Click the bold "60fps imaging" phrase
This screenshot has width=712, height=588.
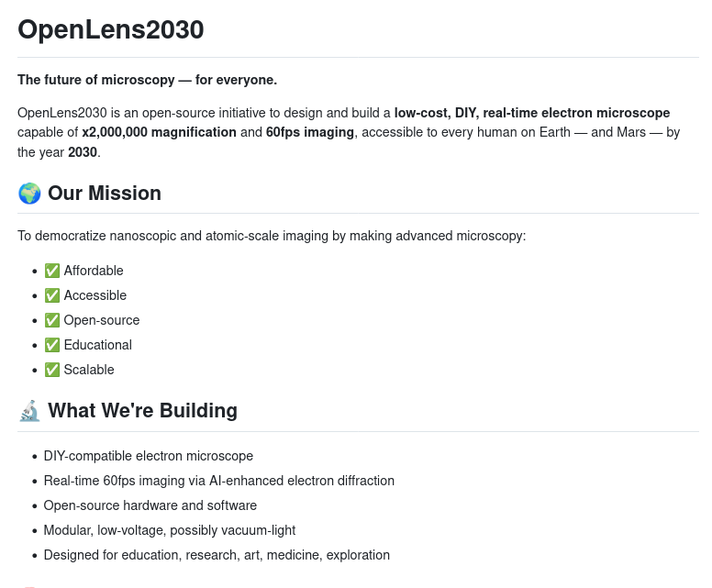[x=310, y=132]
